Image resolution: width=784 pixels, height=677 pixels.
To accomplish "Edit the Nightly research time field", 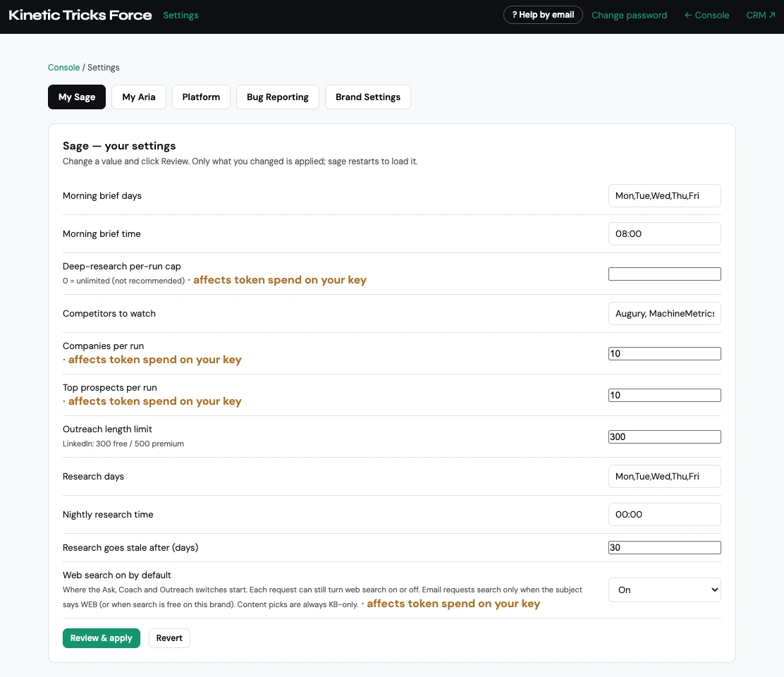I will pos(665,515).
